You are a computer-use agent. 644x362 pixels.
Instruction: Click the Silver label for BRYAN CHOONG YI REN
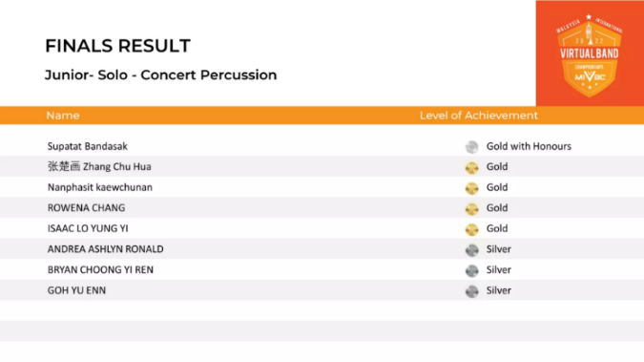499,269
